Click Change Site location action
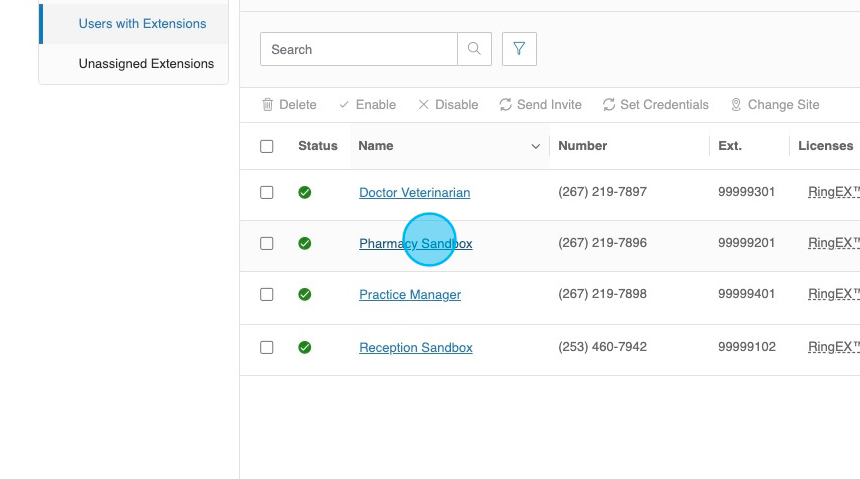The image size is (860, 479). click(x=774, y=105)
